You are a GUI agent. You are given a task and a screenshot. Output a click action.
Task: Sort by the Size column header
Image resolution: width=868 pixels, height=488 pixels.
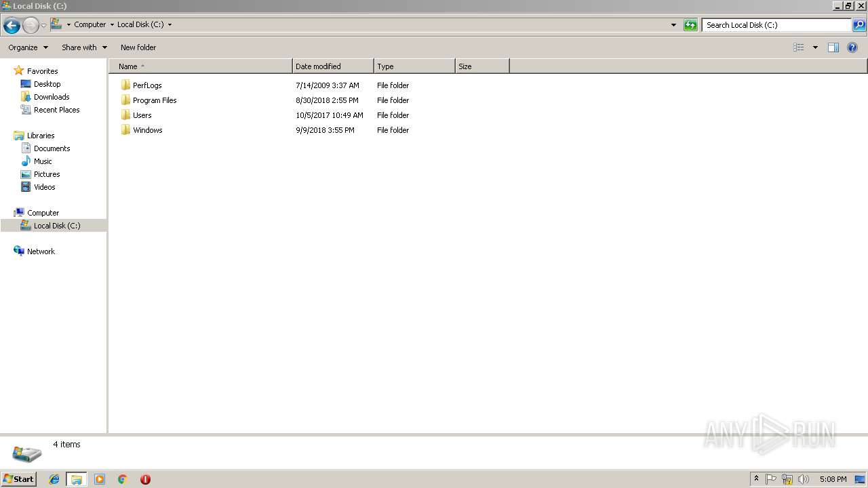tap(482, 66)
